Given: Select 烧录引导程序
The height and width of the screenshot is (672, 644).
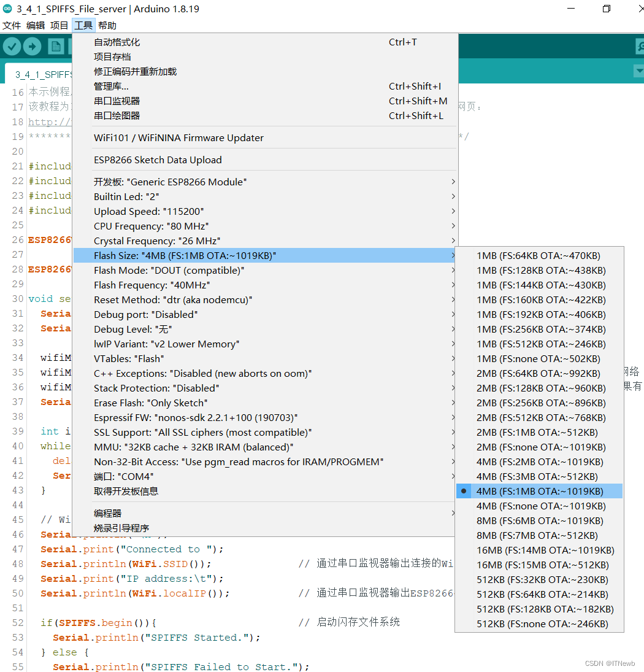Looking at the screenshot, I should click(266, 528).
